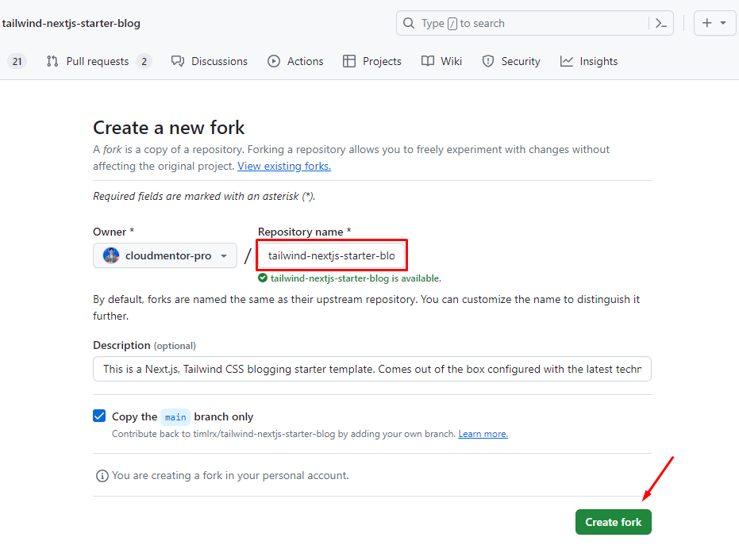Click the search magnifier icon
This screenshot has width=739, height=560.
pyautogui.click(x=409, y=23)
